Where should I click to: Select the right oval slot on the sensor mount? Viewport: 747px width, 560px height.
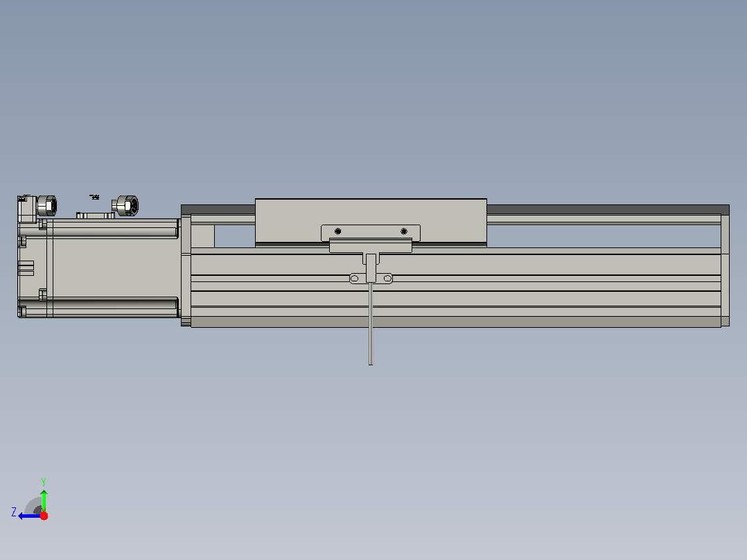point(387,279)
